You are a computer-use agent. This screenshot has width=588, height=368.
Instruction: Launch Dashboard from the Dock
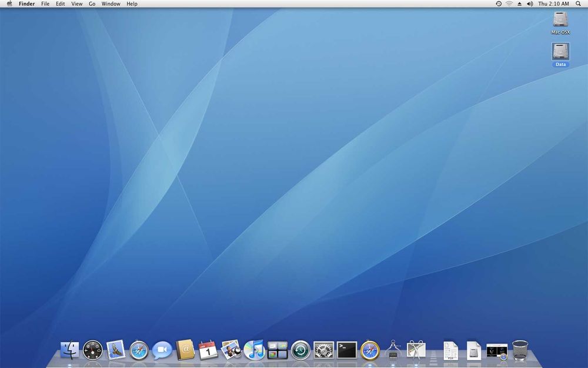point(93,350)
